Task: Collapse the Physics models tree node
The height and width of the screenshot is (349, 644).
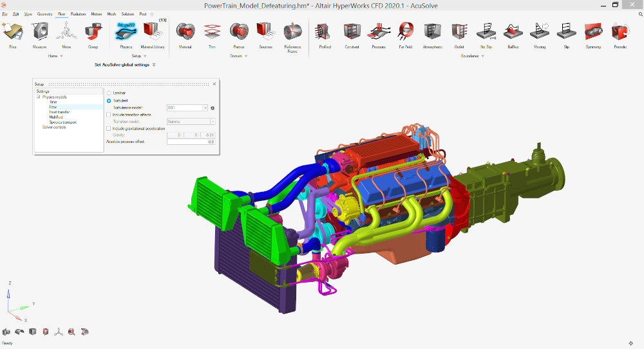Action: click(38, 97)
